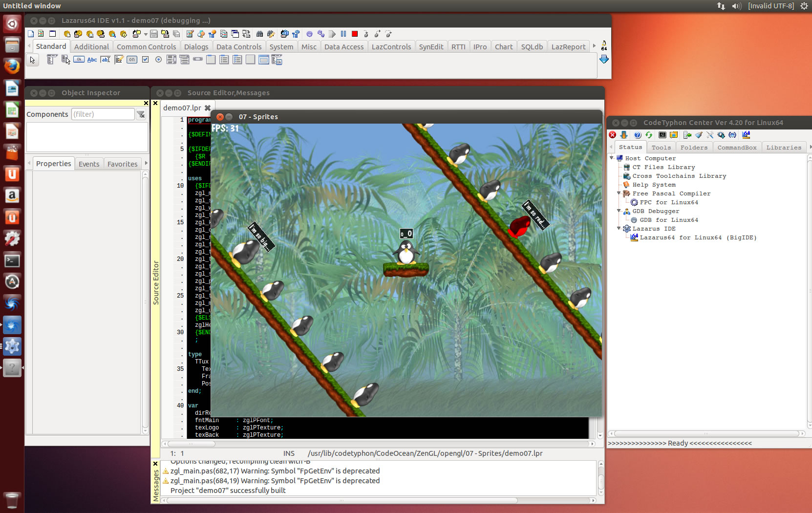Select the arrow pointer tool in component palette
Image resolution: width=812 pixels, height=513 pixels.
click(x=32, y=60)
